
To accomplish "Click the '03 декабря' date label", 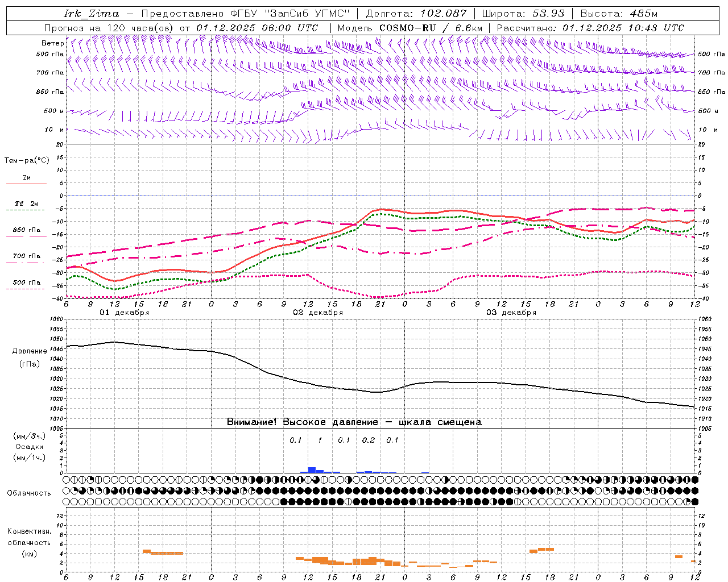I will 511,313.
